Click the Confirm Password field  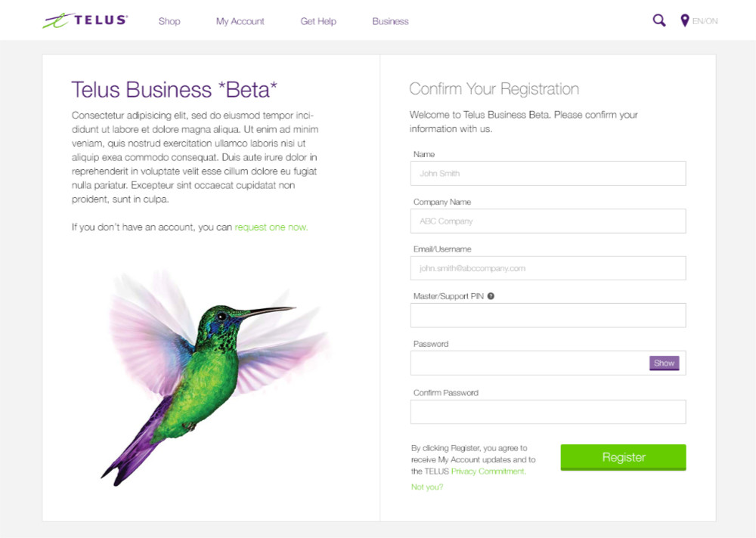coord(547,411)
